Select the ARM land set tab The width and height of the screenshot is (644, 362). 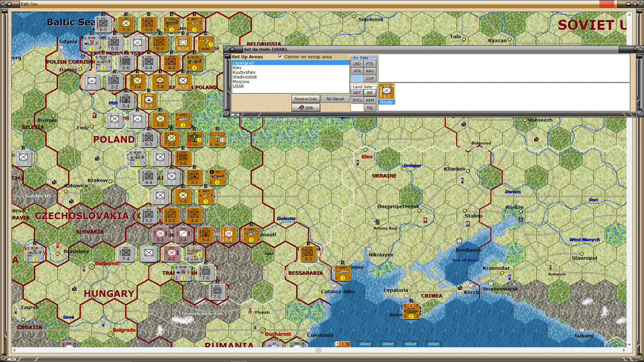tap(370, 100)
